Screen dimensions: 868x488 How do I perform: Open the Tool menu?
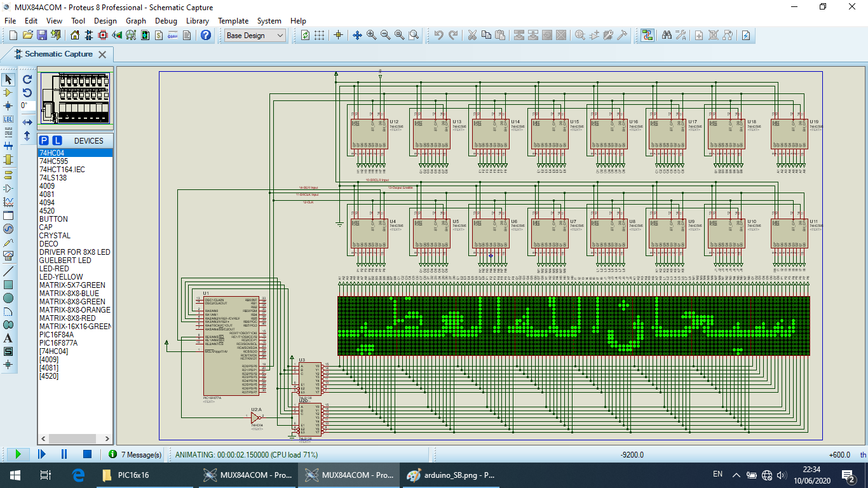pyautogui.click(x=78, y=20)
